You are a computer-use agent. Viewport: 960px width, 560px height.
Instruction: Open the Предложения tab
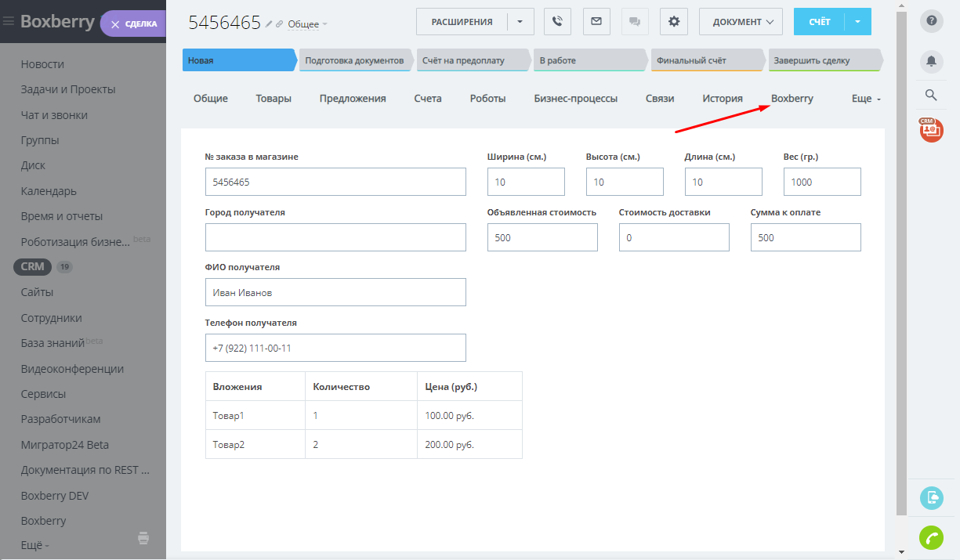point(353,99)
